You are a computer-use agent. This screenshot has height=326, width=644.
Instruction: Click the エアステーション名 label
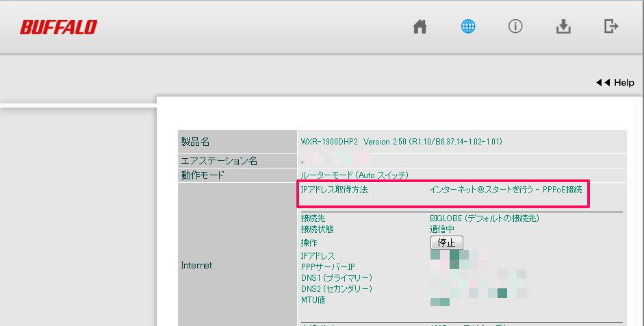pyautogui.click(x=219, y=161)
